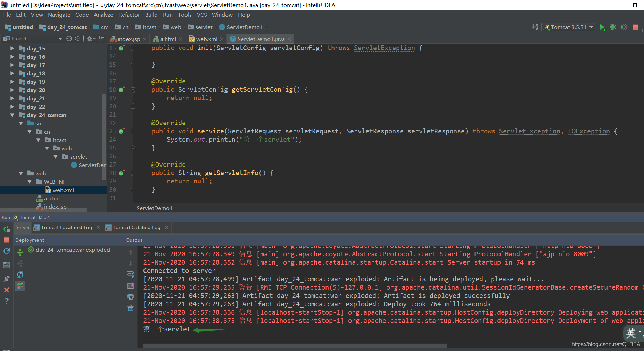The height and width of the screenshot is (351, 644).
Task: Collapse the itcast package node
Action: (x=38, y=140)
